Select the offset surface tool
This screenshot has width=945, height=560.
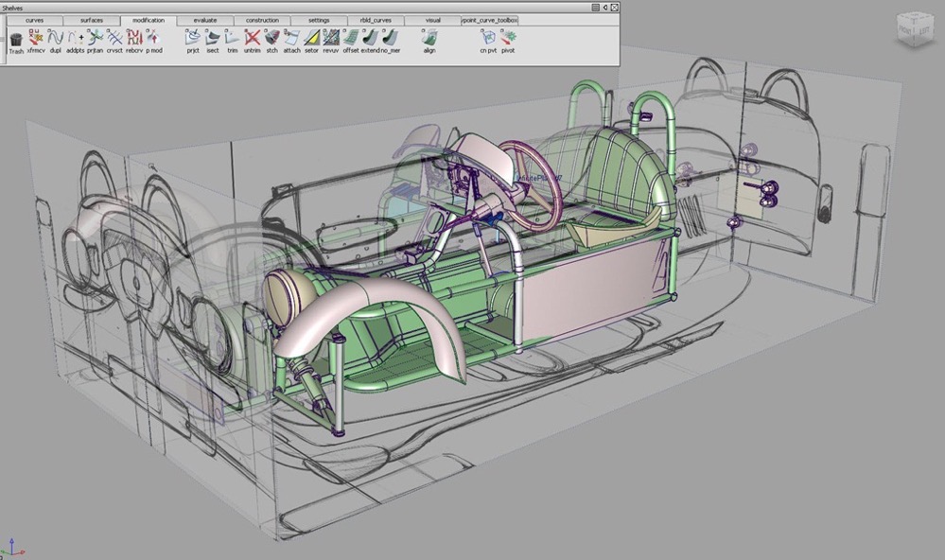tap(351, 38)
